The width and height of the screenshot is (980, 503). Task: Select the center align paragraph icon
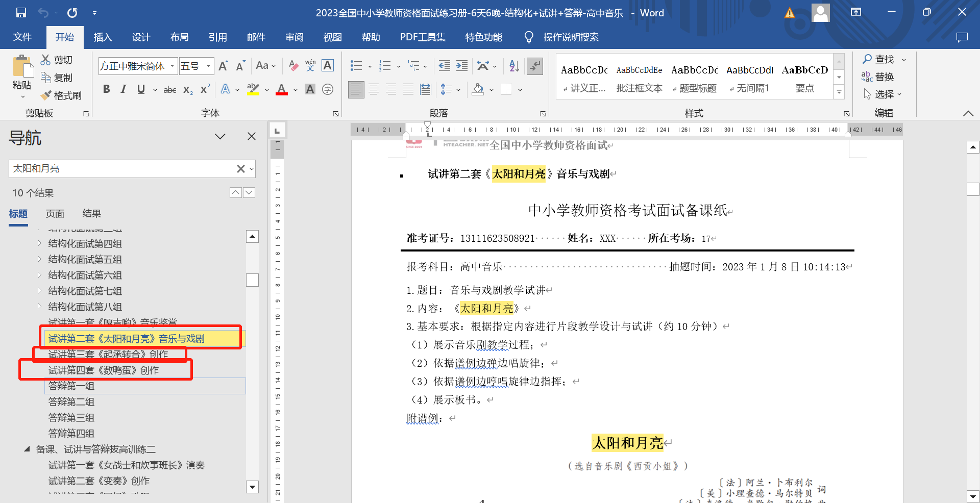374,90
